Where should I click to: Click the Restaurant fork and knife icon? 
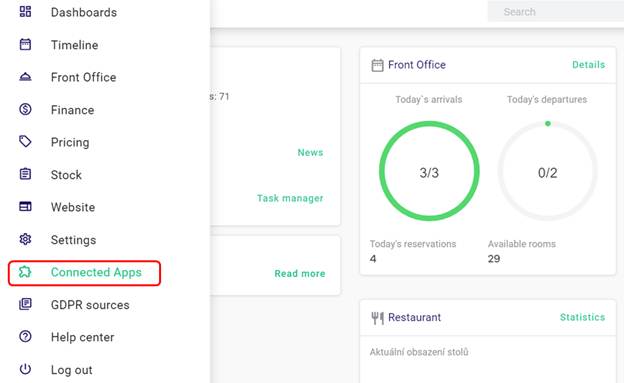377,318
